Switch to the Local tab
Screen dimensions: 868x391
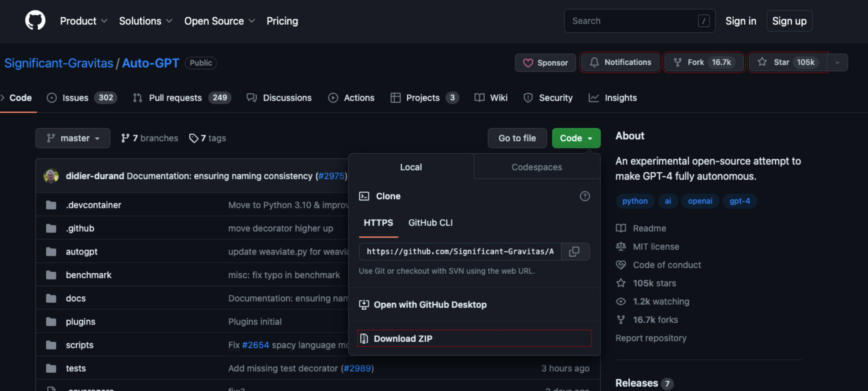411,167
